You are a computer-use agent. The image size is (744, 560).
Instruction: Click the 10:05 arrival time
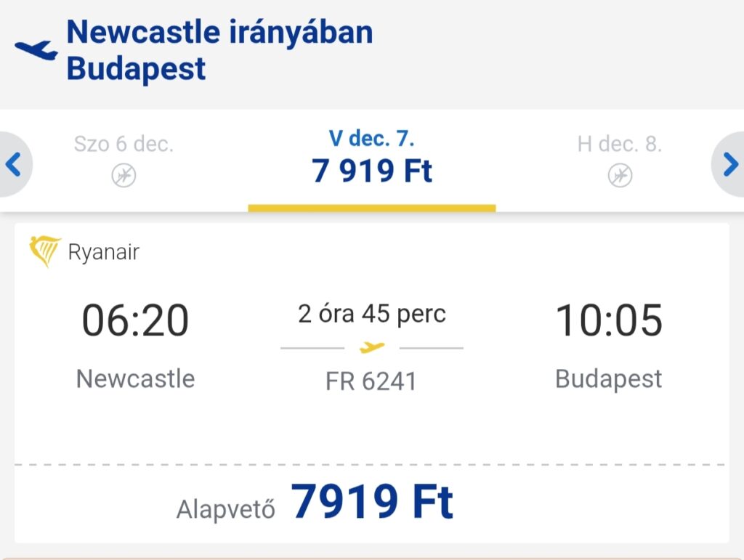pyautogui.click(x=609, y=320)
